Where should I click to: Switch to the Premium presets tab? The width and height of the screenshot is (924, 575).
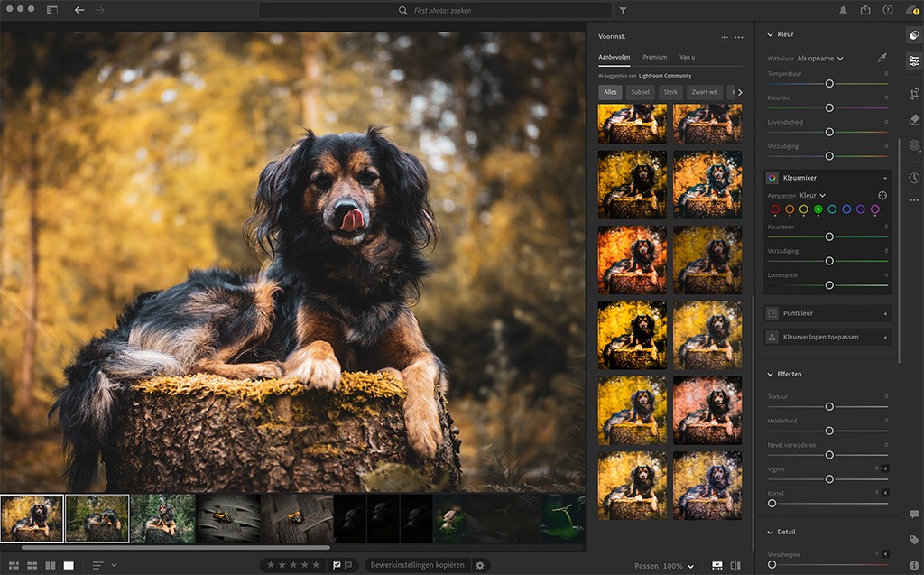pos(655,57)
